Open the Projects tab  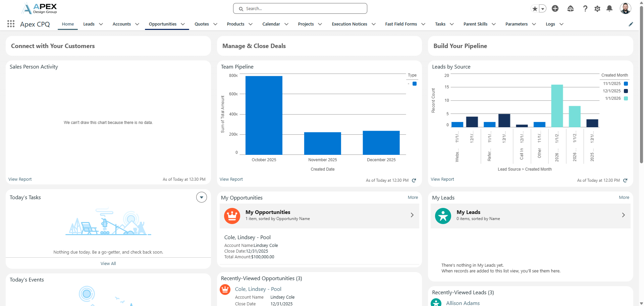coord(306,24)
